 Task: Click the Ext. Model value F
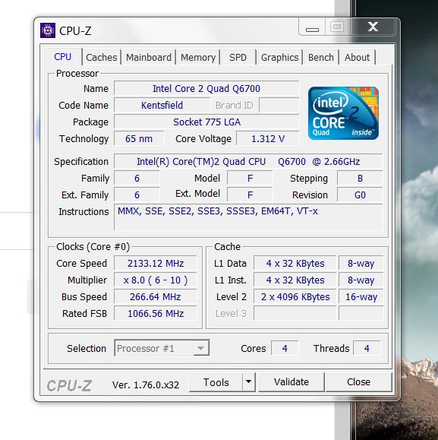(250, 195)
